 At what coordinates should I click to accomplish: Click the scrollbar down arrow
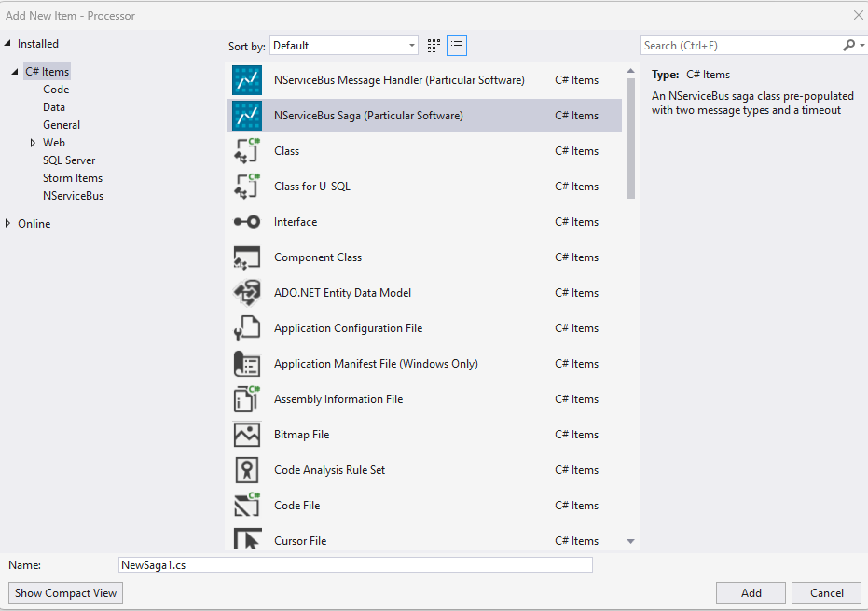click(630, 541)
